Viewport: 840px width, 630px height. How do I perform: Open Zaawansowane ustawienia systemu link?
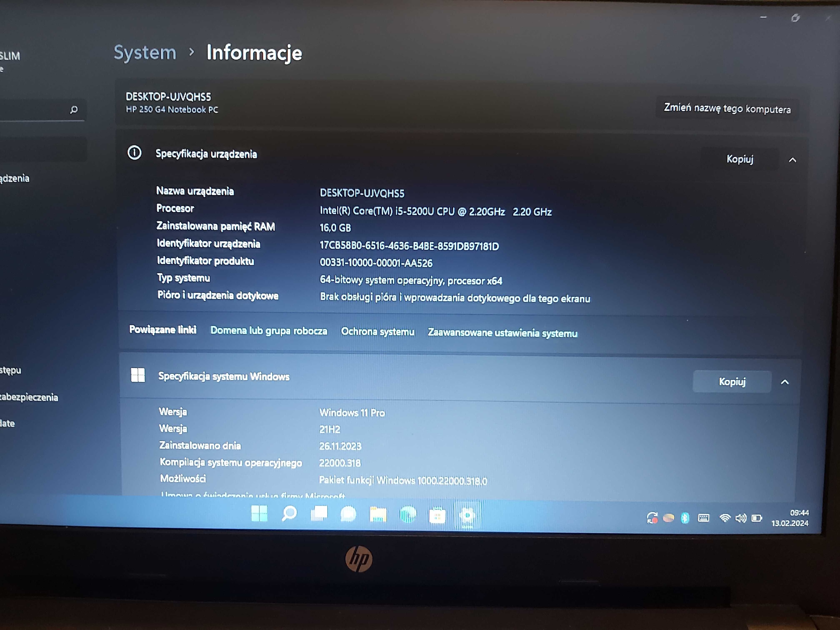tap(502, 333)
